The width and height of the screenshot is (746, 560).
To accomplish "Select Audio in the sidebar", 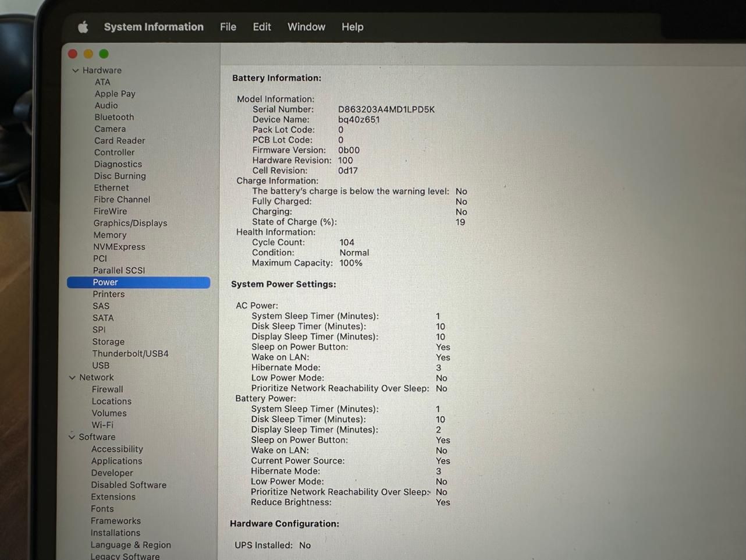I will pyautogui.click(x=106, y=105).
